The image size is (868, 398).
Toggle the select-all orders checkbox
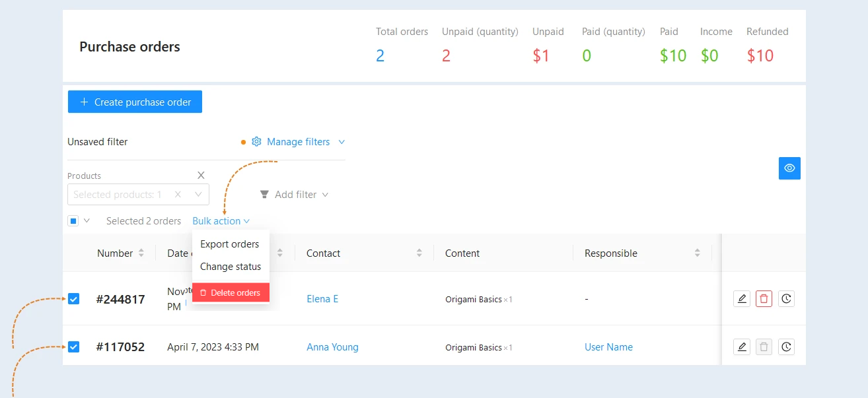[73, 221]
